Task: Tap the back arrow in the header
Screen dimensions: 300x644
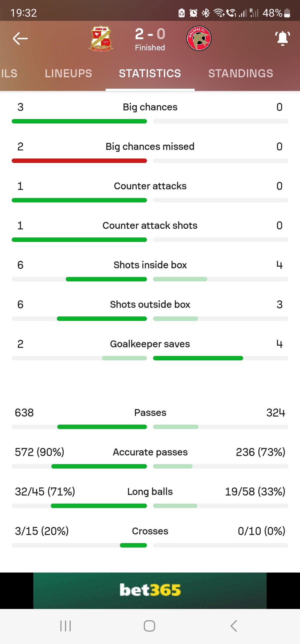Action: [20, 38]
